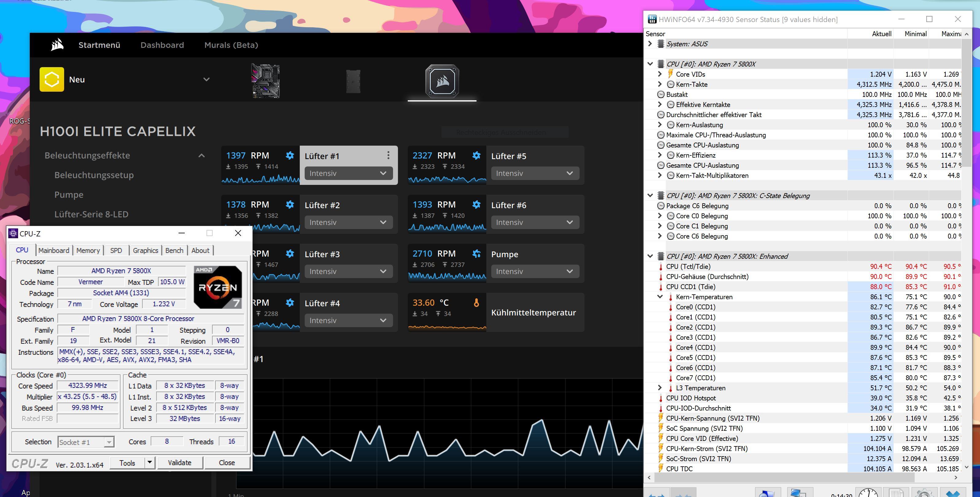Click the Close button in CPU-Z
This screenshot has width=980, height=497.
pos(227,462)
